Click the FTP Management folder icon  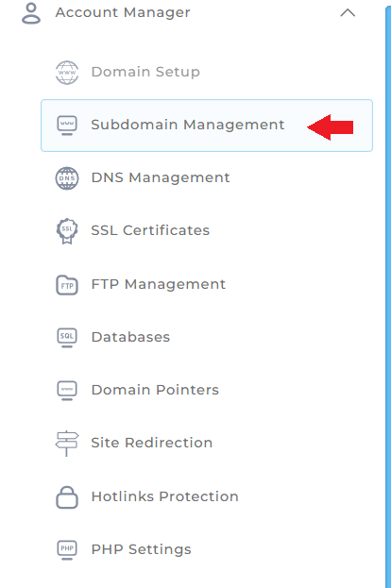tap(67, 285)
